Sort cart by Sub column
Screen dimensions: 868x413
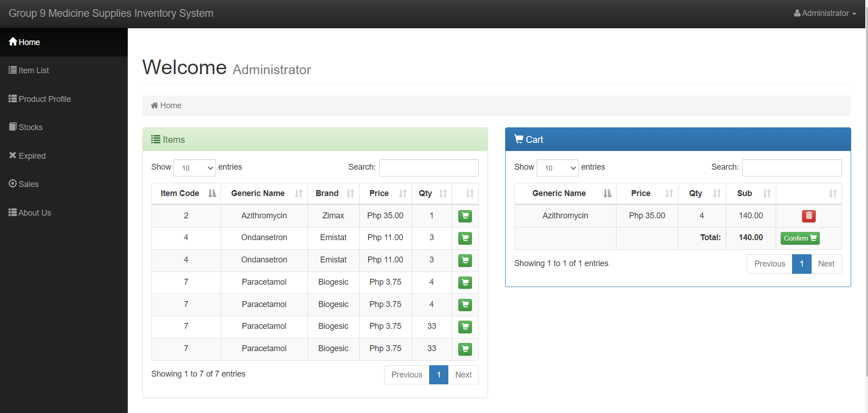(751, 193)
